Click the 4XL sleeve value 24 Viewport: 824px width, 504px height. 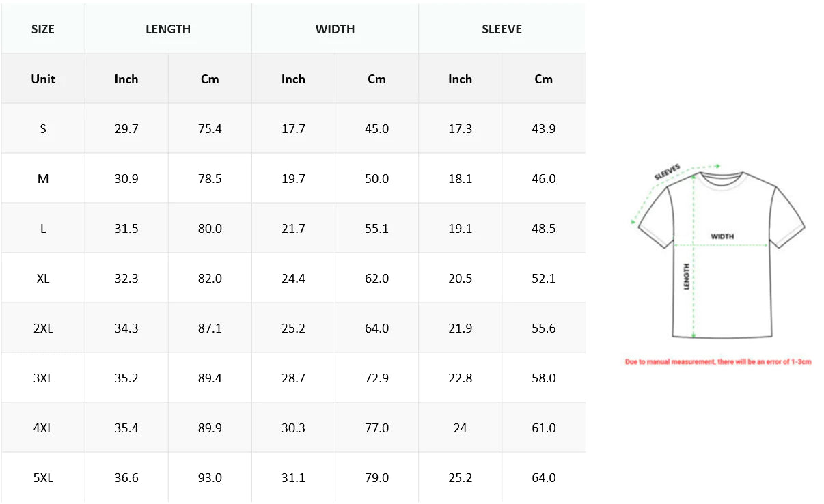[x=460, y=428]
